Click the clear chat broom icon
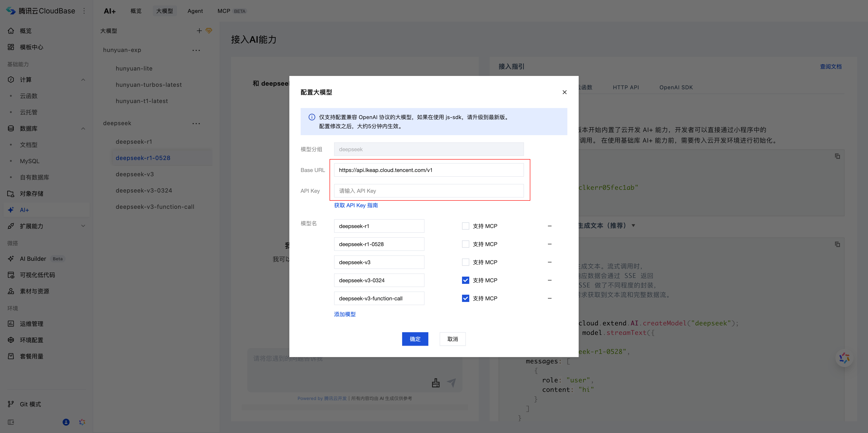Viewport: 868px width, 433px height. [x=436, y=383]
